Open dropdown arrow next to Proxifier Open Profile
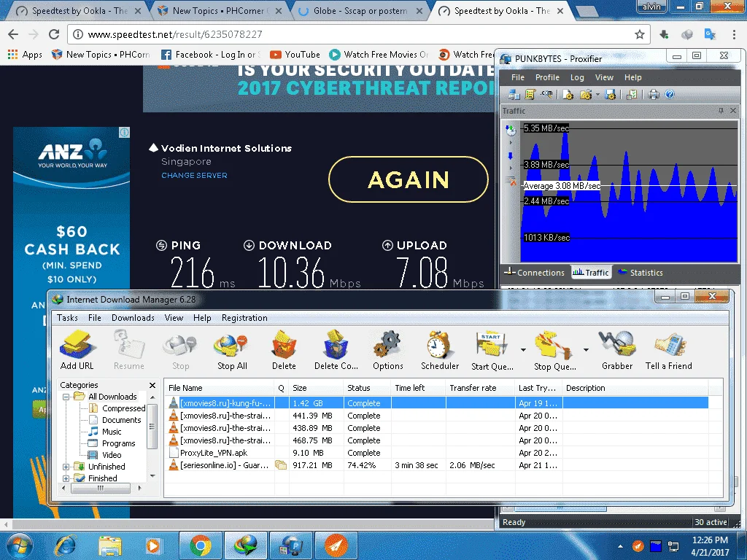 pyautogui.click(x=597, y=94)
